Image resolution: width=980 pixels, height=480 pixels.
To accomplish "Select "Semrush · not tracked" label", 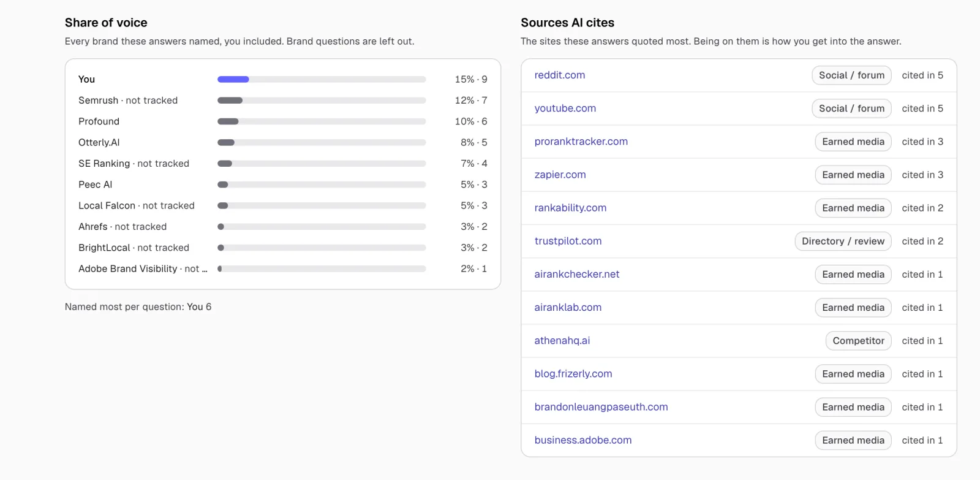I will click(x=128, y=100).
